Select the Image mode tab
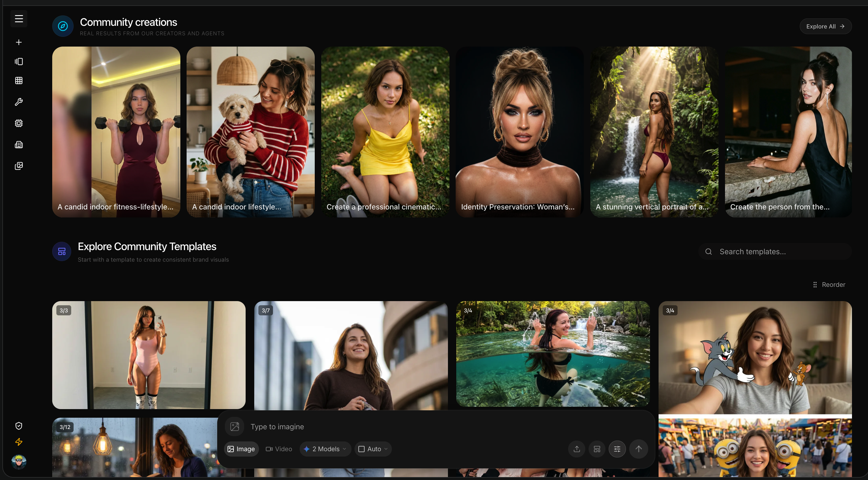This screenshot has width=868, height=480. point(241,449)
